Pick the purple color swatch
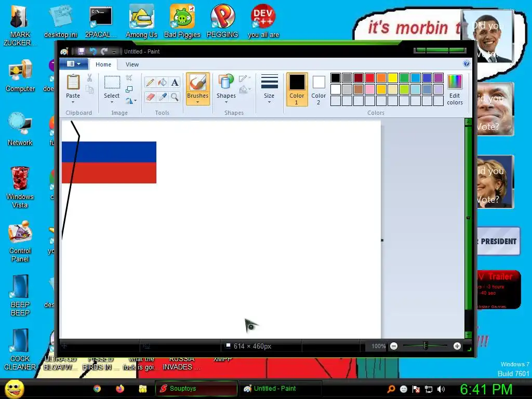 [438, 78]
